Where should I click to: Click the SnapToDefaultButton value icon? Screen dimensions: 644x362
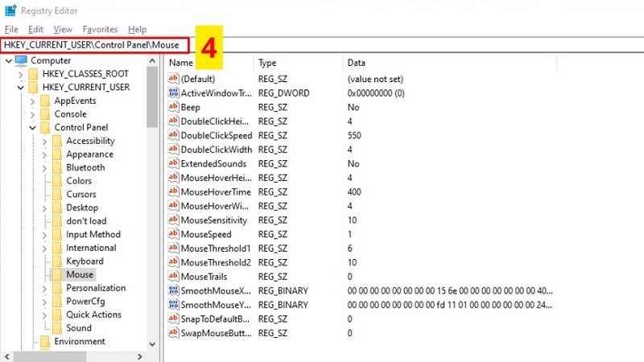[173, 319]
